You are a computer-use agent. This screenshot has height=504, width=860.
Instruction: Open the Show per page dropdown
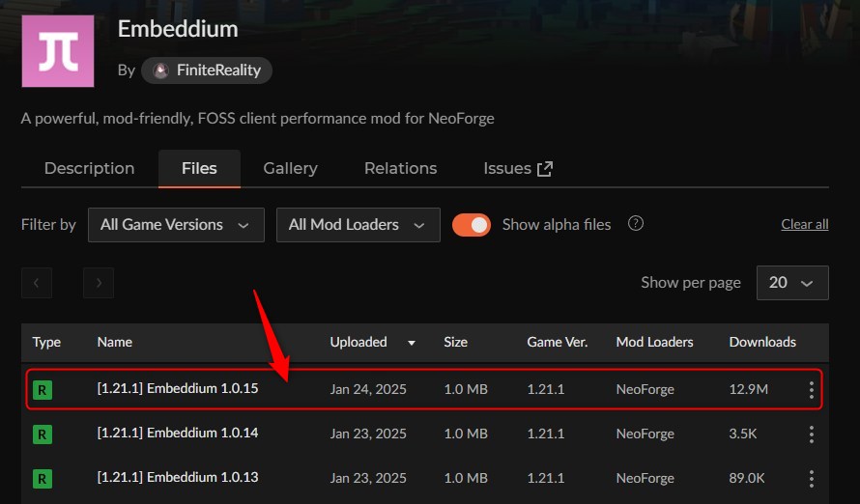pos(792,283)
